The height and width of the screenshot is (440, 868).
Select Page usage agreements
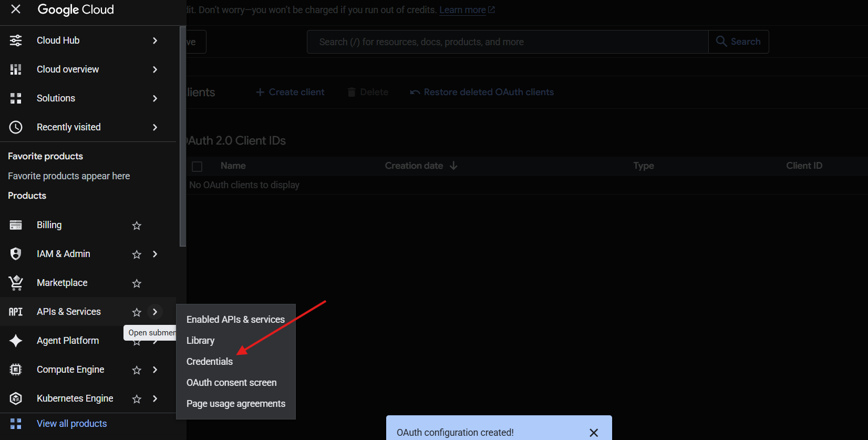coord(235,404)
